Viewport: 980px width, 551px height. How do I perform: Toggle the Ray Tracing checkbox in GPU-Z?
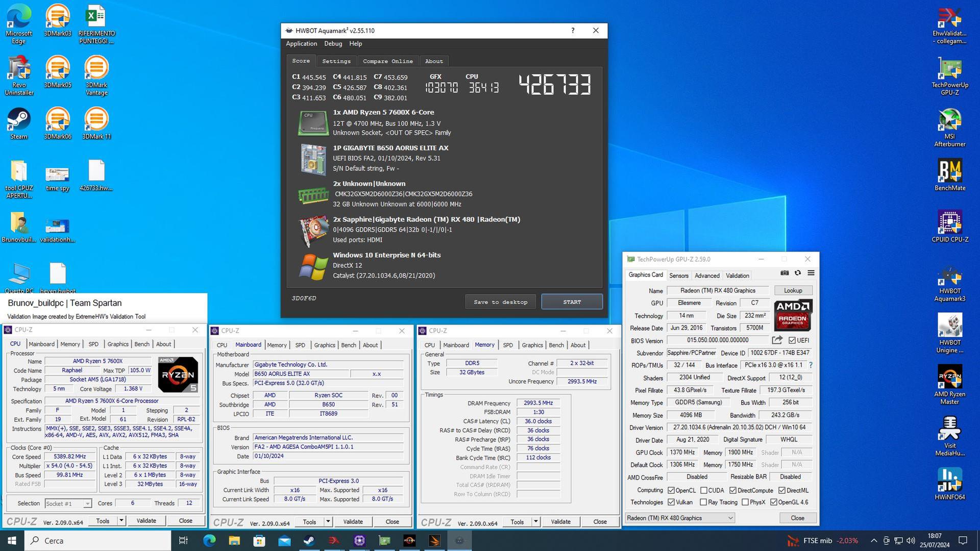click(x=703, y=502)
